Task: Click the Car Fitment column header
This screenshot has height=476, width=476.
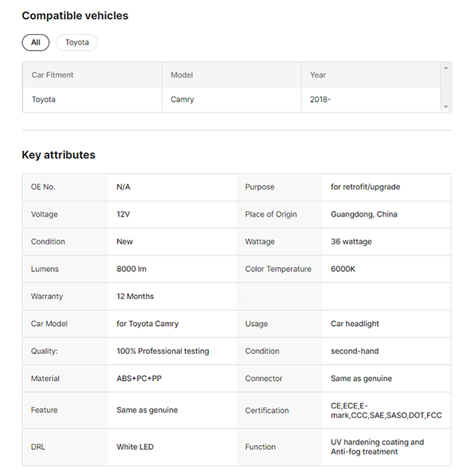Action: coord(52,75)
